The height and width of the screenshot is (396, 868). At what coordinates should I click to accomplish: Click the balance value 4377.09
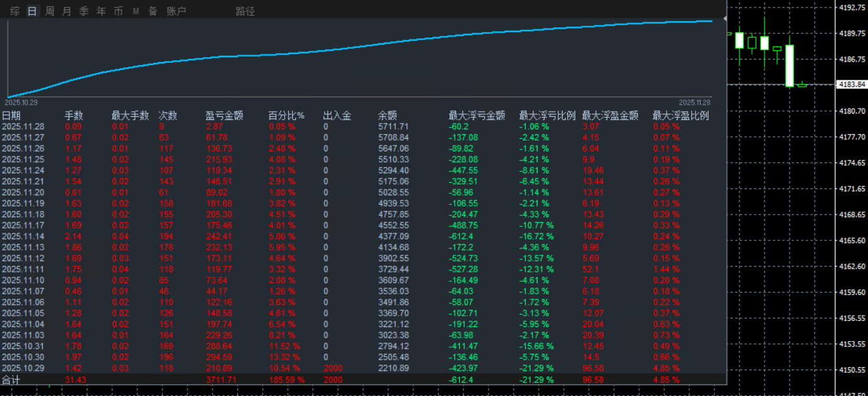tap(393, 236)
